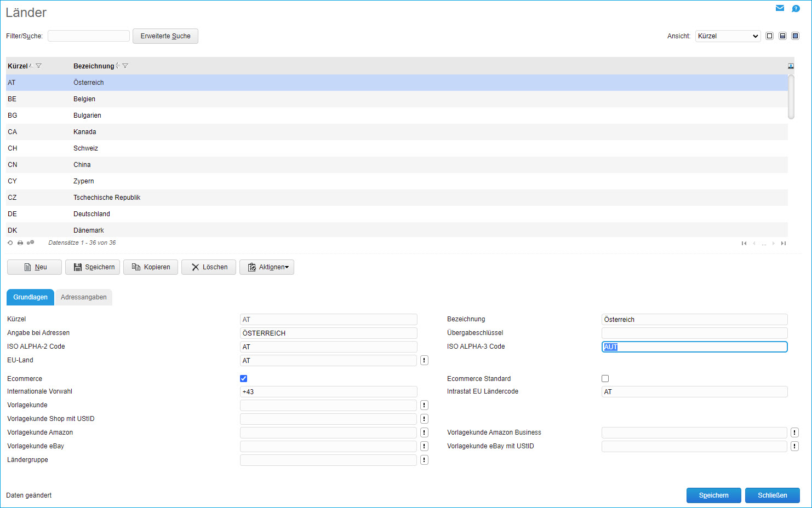This screenshot has height=508, width=812.
Task: Click the print icon below the table
Action: click(20, 243)
